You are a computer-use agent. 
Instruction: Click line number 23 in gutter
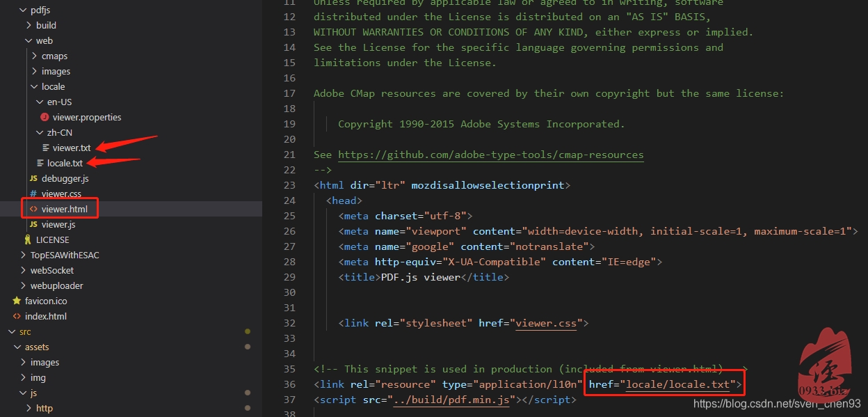click(x=290, y=185)
